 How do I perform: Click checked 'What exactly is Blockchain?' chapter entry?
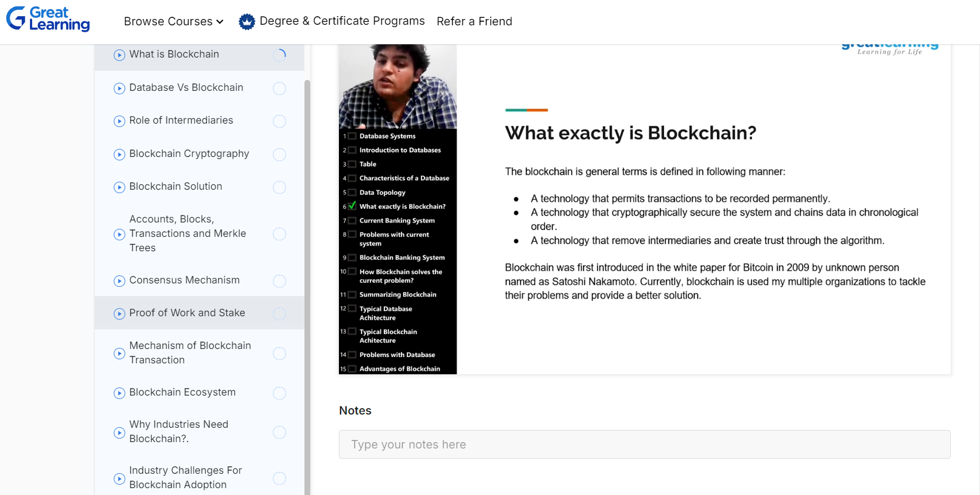(x=402, y=206)
